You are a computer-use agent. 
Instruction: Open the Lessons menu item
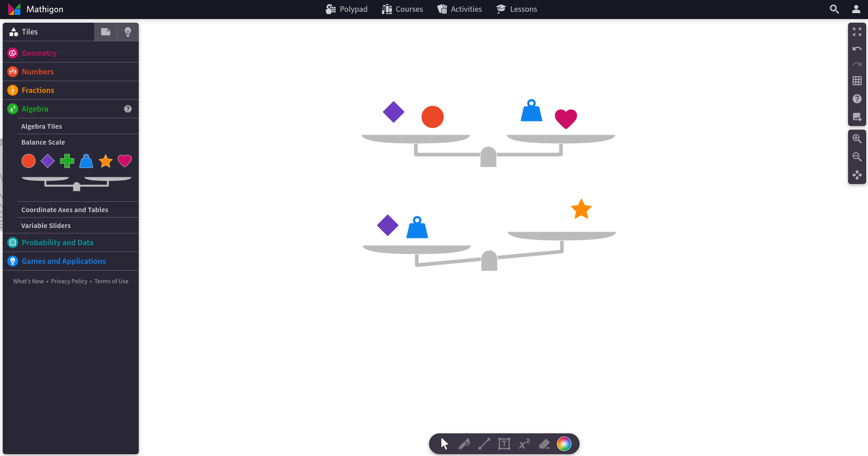517,9
